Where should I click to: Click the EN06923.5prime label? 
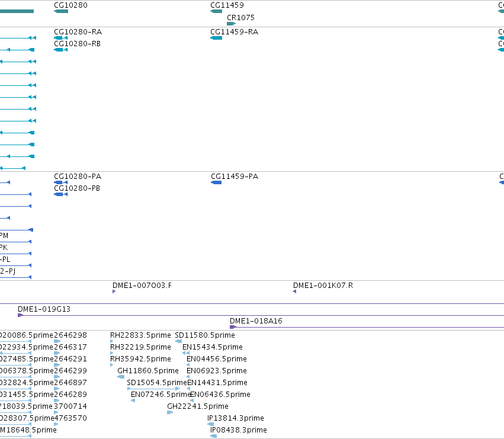[x=217, y=371]
